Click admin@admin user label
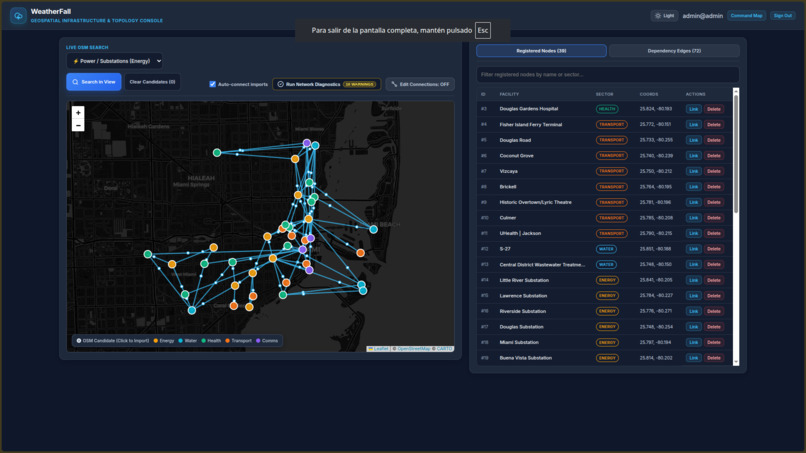This screenshot has height=453, width=806. click(x=702, y=16)
